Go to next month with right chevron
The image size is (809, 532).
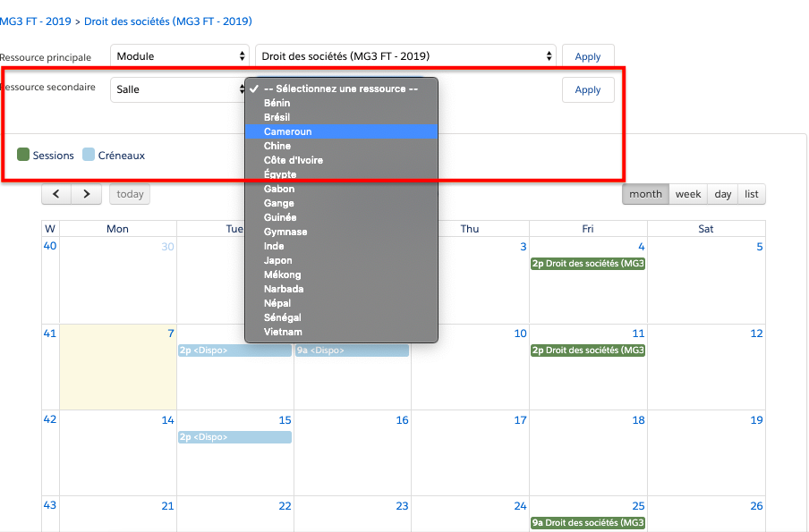[86, 194]
